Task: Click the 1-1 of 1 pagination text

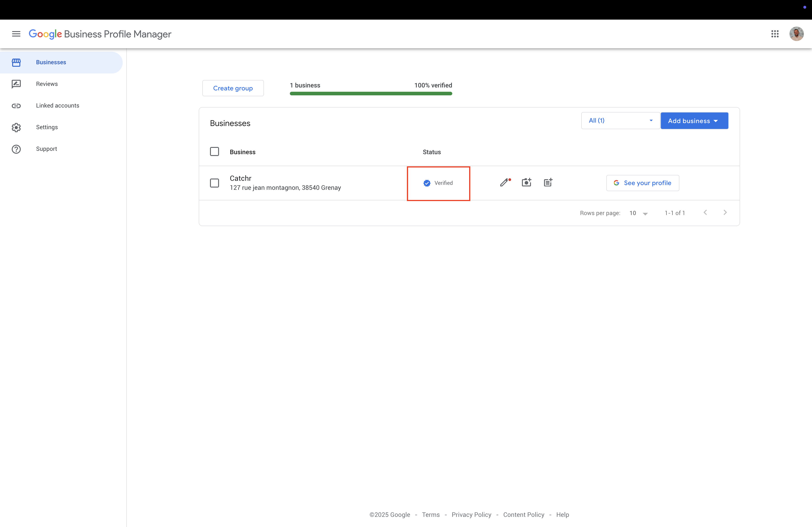Action: tap(674, 213)
